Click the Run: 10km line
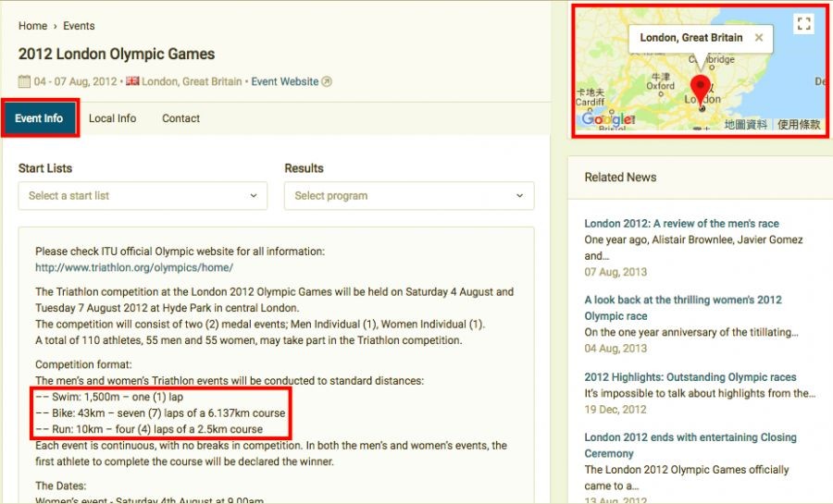The width and height of the screenshot is (833, 504). 149,429
